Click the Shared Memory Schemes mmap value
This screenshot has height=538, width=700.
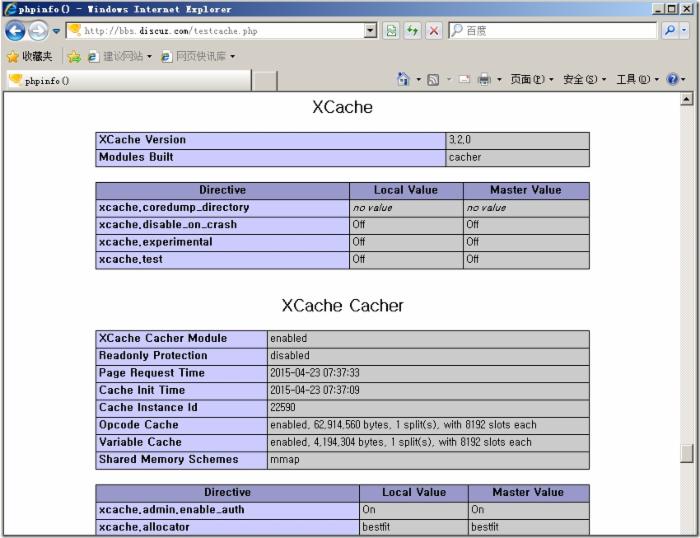[x=285, y=459]
